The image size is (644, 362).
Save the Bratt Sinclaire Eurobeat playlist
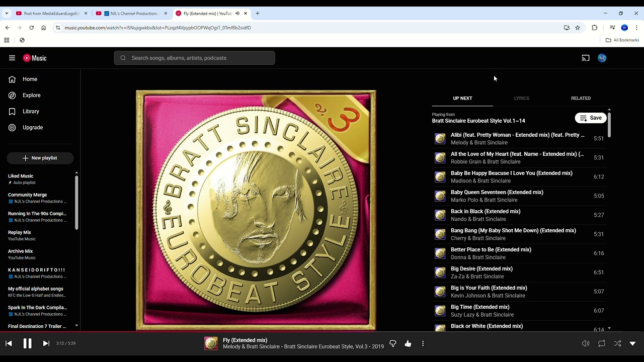(x=591, y=118)
